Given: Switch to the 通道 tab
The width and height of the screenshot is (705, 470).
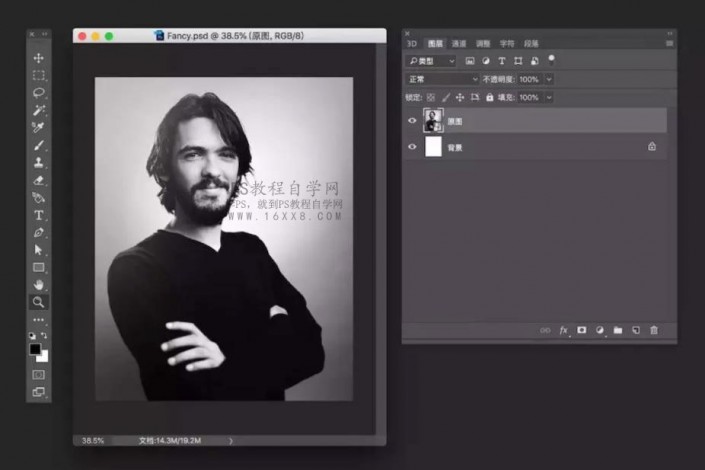Looking at the screenshot, I should [x=459, y=44].
